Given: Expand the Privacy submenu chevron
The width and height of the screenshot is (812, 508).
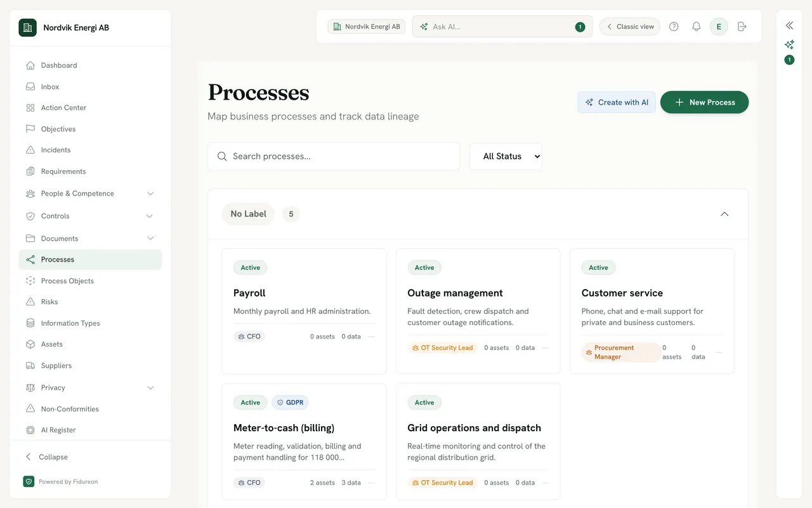Looking at the screenshot, I should click(x=150, y=387).
